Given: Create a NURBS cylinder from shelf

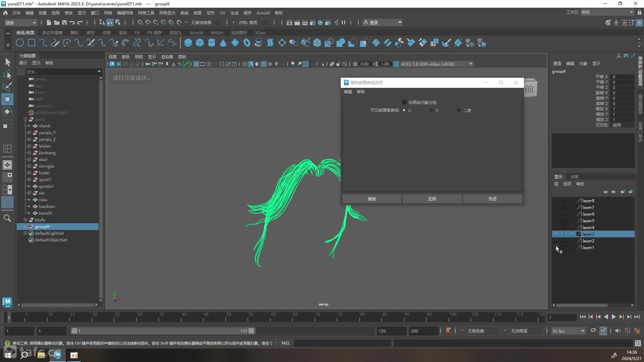Looking at the screenshot, I should point(212,43).
